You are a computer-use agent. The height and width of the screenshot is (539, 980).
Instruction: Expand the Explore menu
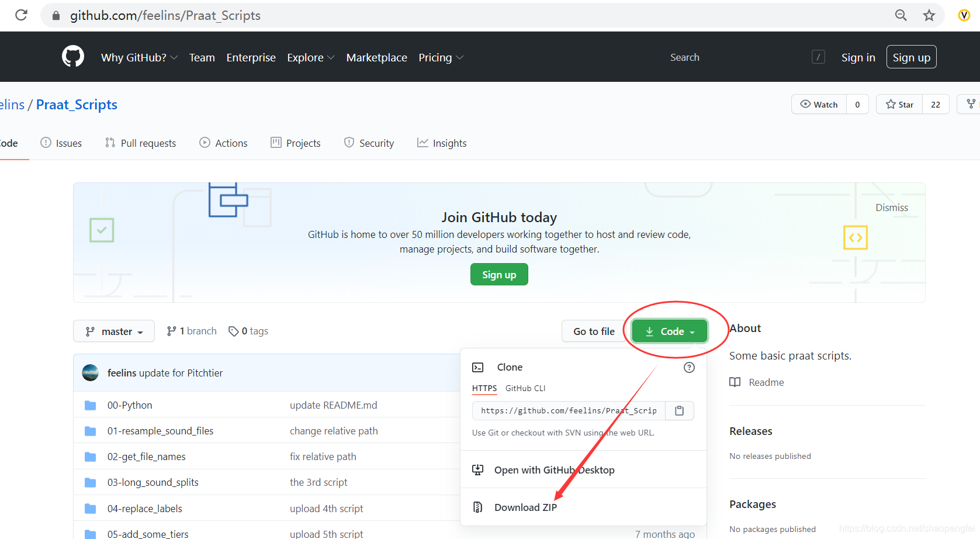click(310, 57)
